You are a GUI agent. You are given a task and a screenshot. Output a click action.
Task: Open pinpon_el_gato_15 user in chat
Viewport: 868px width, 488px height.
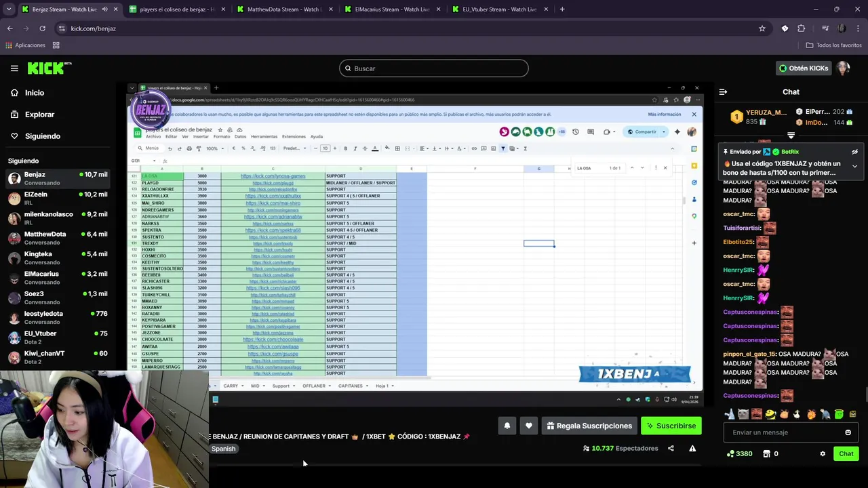pos(749,354)
